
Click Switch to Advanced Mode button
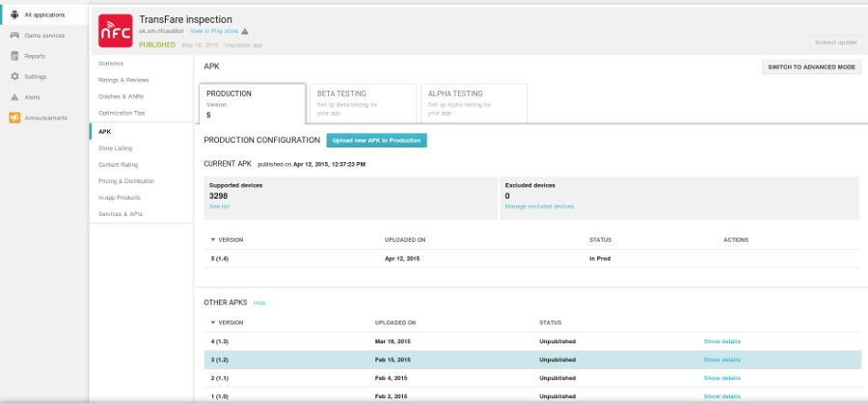pyautogui.click(x=810, y=67)
